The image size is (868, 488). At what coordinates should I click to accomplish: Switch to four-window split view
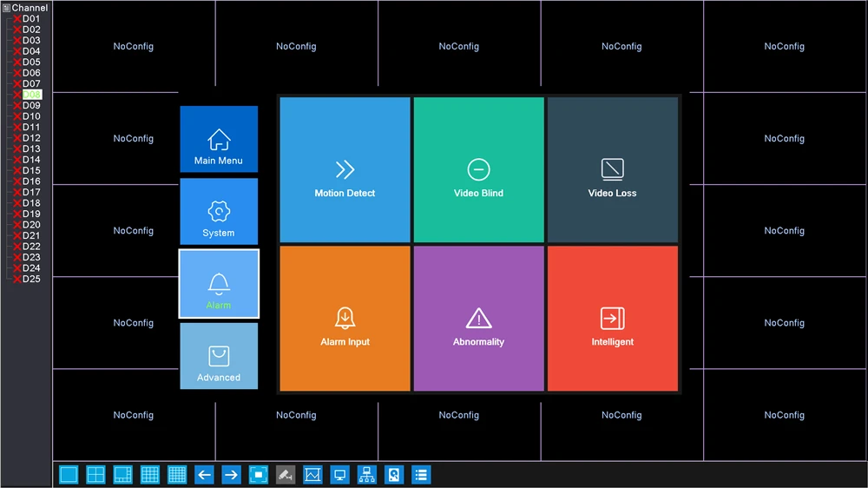(x=95, y=475)
